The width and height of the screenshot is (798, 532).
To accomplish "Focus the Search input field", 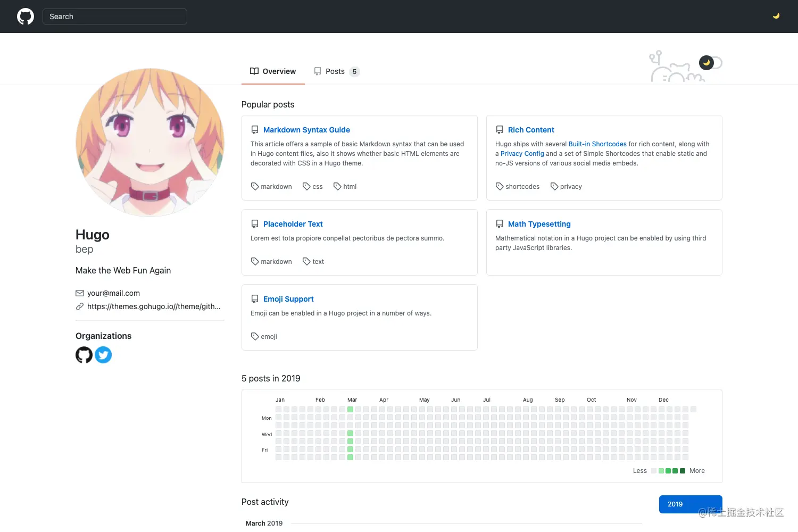I will [x=115, y=16].
